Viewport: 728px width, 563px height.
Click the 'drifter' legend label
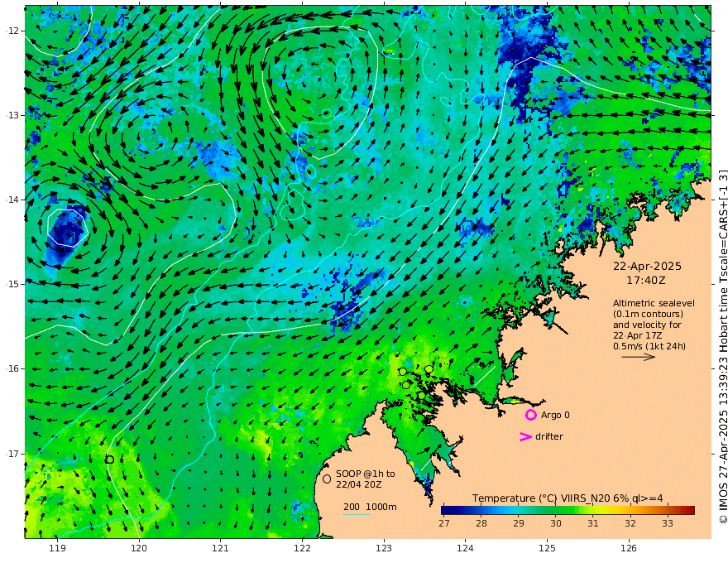point(548,436)
